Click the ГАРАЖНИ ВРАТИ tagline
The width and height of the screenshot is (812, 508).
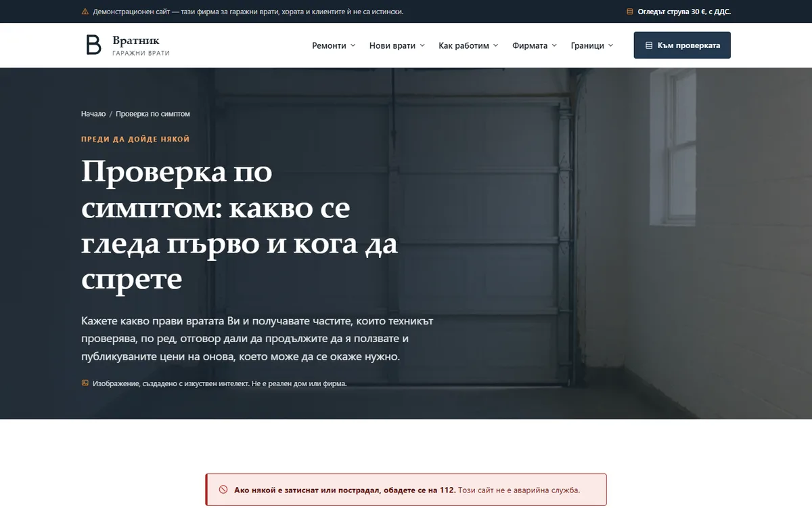141,53
